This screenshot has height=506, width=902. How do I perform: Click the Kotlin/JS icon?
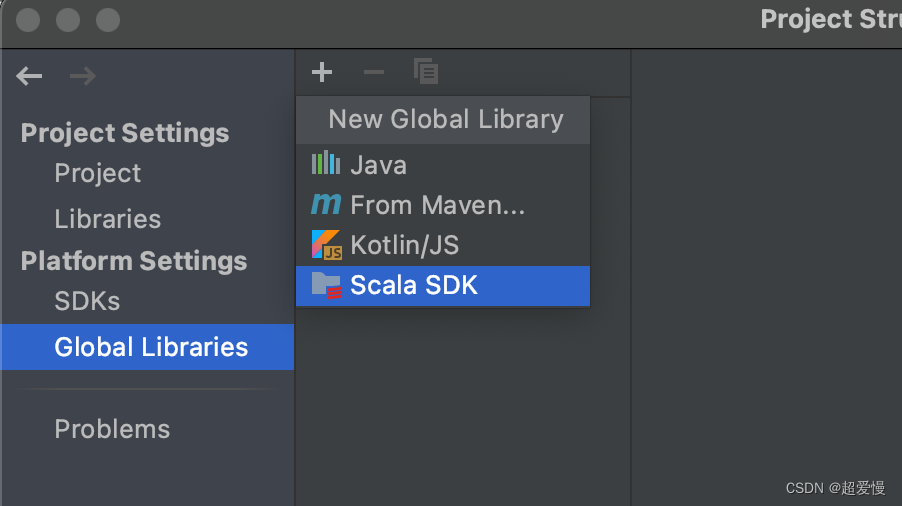326,245
